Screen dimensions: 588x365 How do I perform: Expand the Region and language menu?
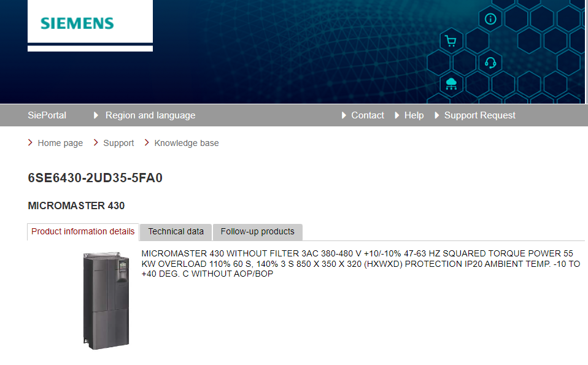coord(150,115)
